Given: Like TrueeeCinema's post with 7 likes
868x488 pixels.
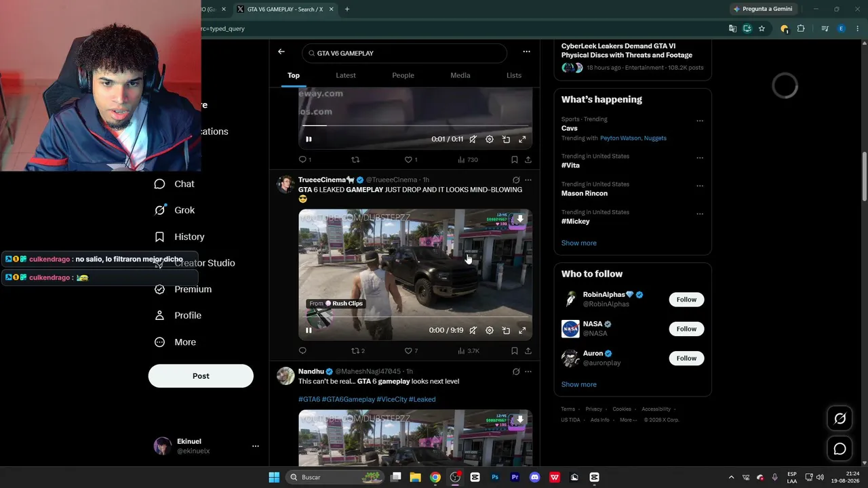Looking at the screenshot, I should (x=409, y=351).
